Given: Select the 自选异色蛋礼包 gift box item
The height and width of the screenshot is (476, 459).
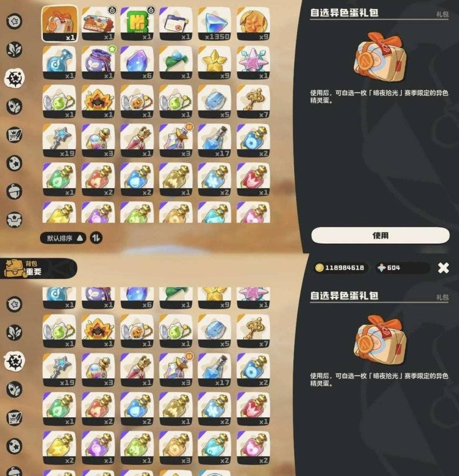Looking at the screenshot, I should (60, 23).
